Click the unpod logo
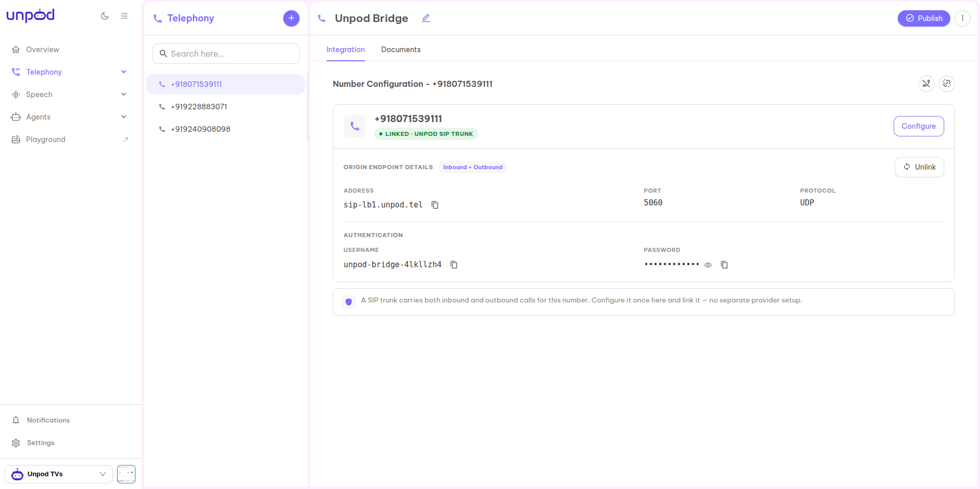 pyautogui.click(x=30, y=15)
